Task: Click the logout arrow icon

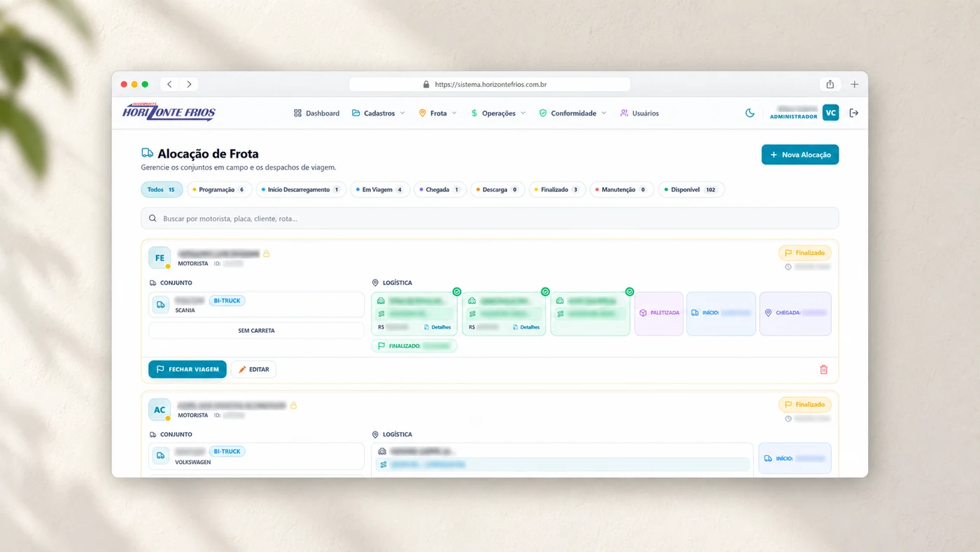Action: point(853,113)
